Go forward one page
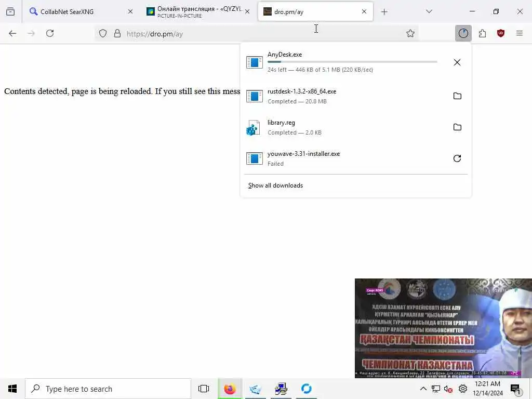 31,33
